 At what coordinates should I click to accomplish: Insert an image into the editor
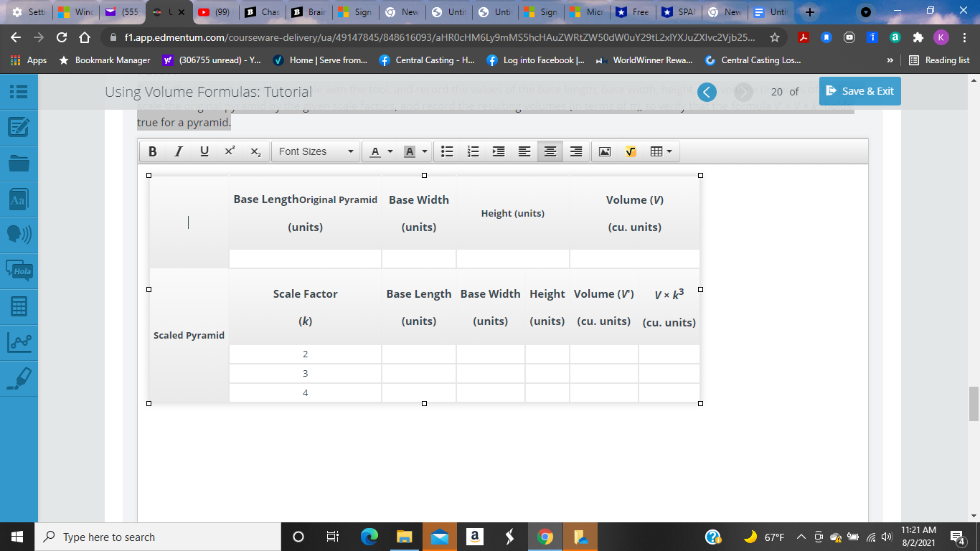(605, 151)
